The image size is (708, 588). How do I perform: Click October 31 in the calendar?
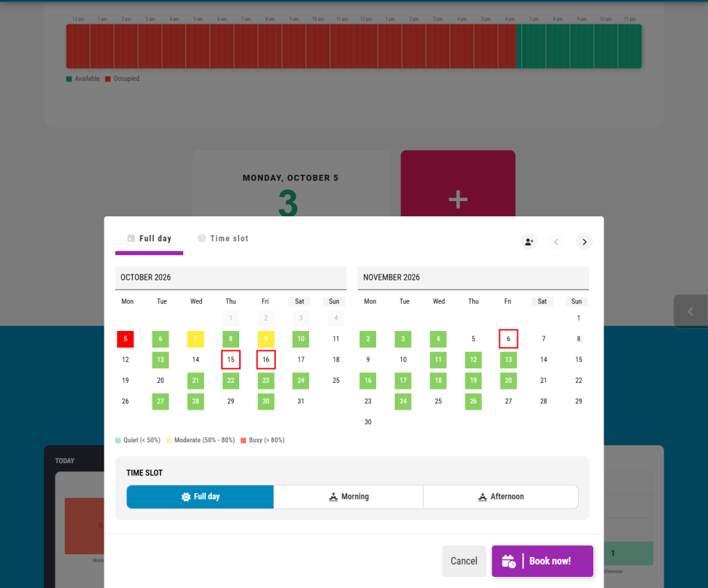301,401
